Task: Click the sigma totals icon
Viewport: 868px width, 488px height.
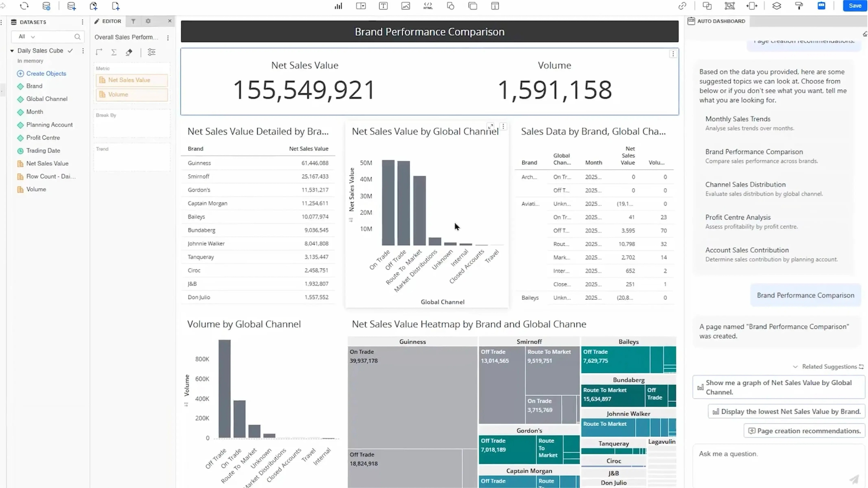Action: click(114, 52)
